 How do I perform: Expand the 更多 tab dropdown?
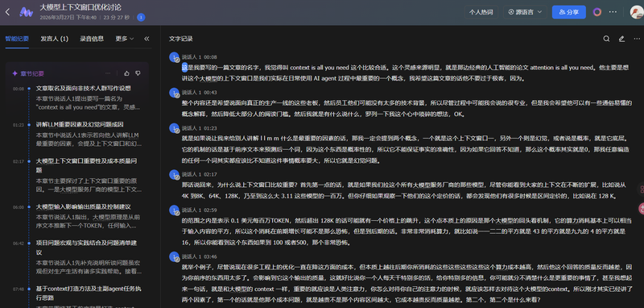(125, 39)
